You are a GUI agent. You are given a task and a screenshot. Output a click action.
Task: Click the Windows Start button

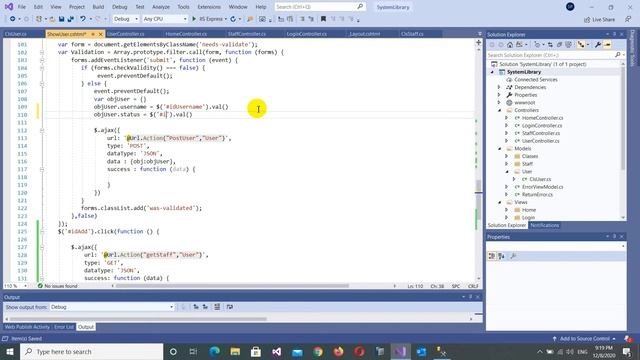click(10, 351)
